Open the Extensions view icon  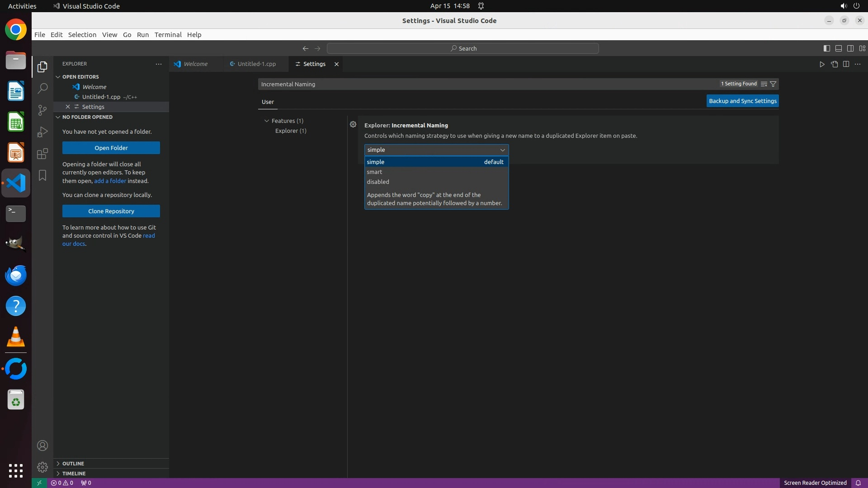[x=42, y=154]
